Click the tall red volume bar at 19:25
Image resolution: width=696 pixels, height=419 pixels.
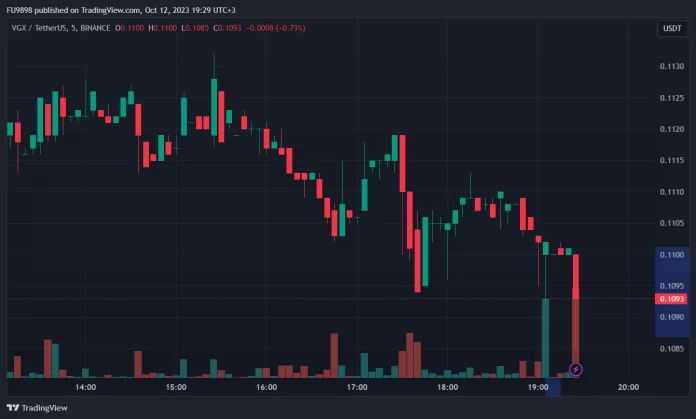(576, 330)
